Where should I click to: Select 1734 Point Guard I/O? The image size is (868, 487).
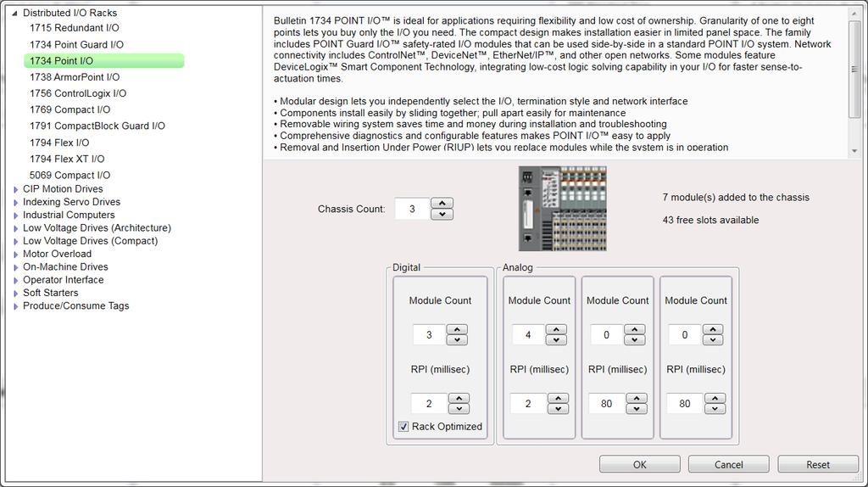click(76, 44)
